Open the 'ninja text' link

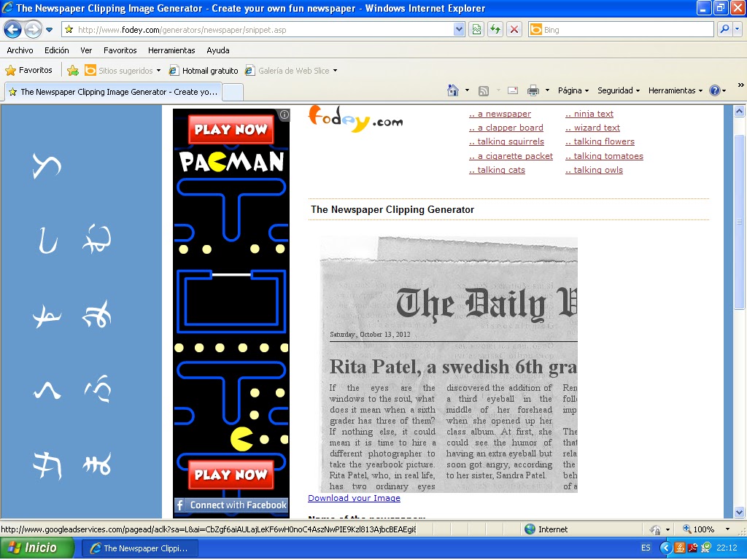click(x=589, y=114)
